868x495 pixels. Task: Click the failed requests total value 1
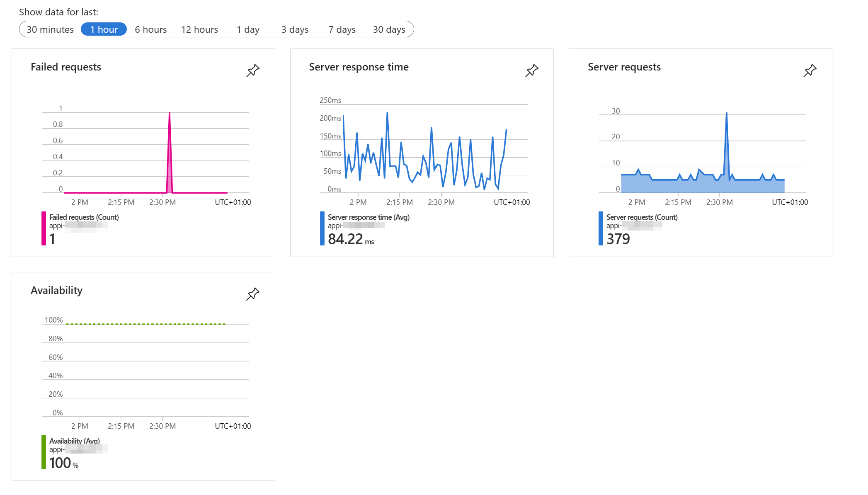coord(52,239)
